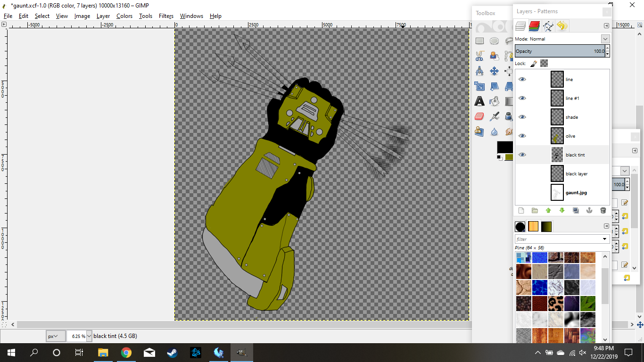Hide the 'line #1' layer
644x362 pixels.
click(522, 98)
